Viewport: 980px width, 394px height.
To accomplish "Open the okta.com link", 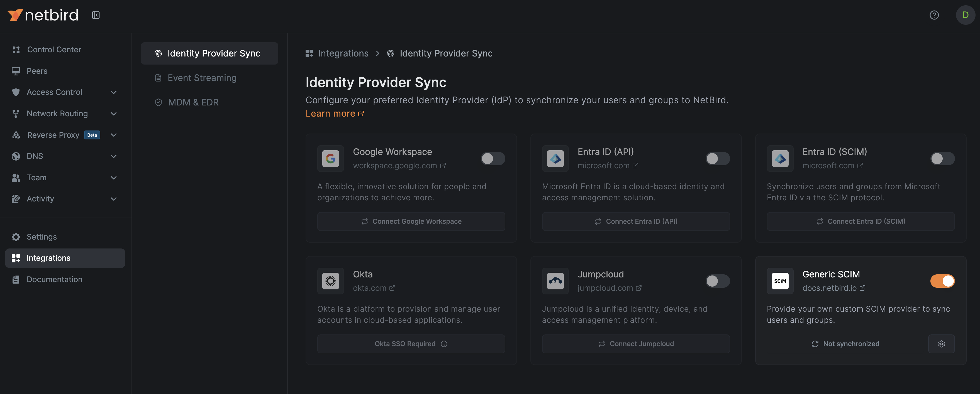I will pos(374,288).
